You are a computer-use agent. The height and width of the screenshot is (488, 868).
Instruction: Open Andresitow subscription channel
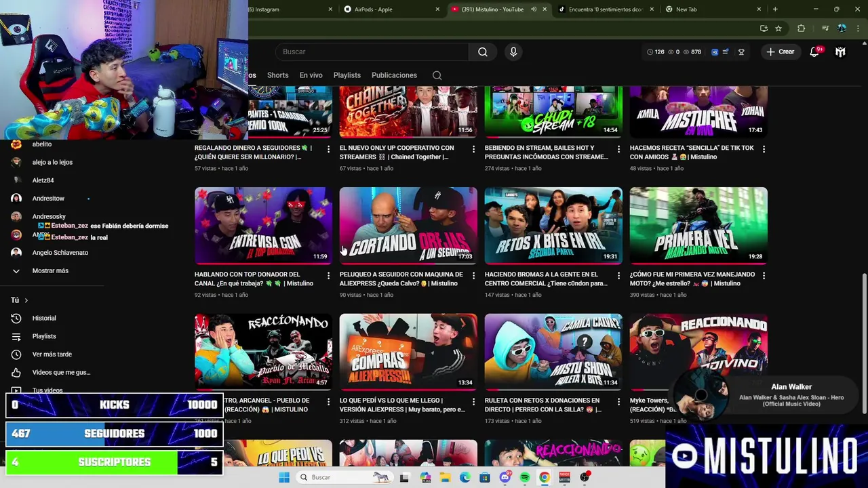[48, 199]
